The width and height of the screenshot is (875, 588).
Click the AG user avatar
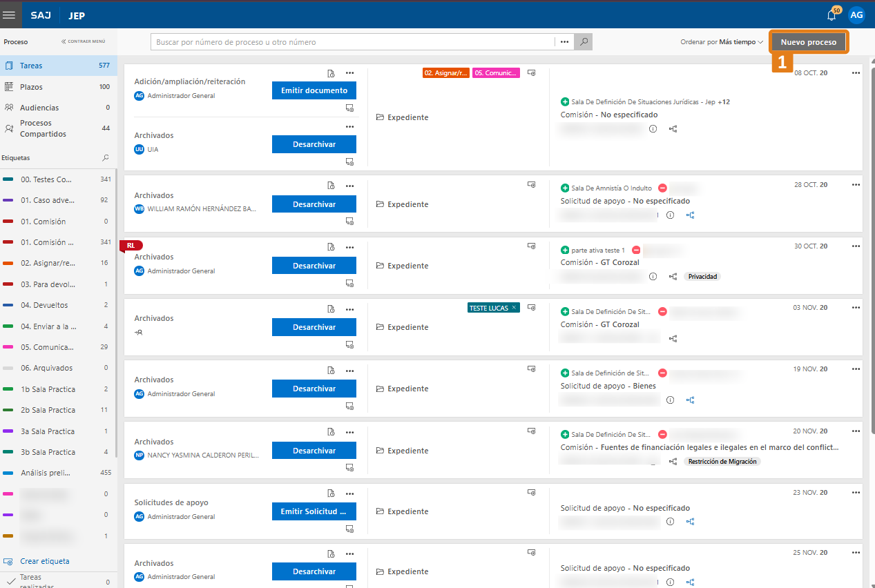(x=856, y=14)
